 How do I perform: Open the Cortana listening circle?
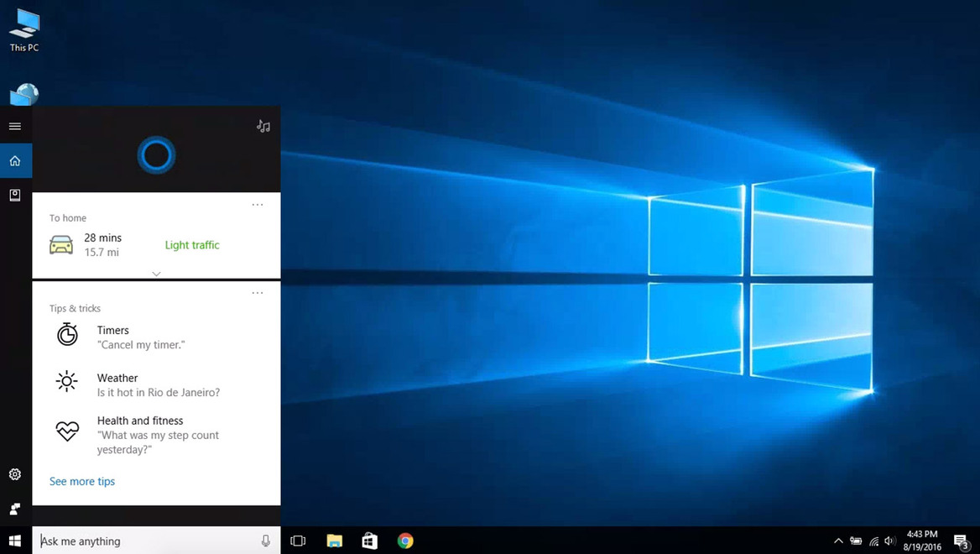(x=155, y=154)
